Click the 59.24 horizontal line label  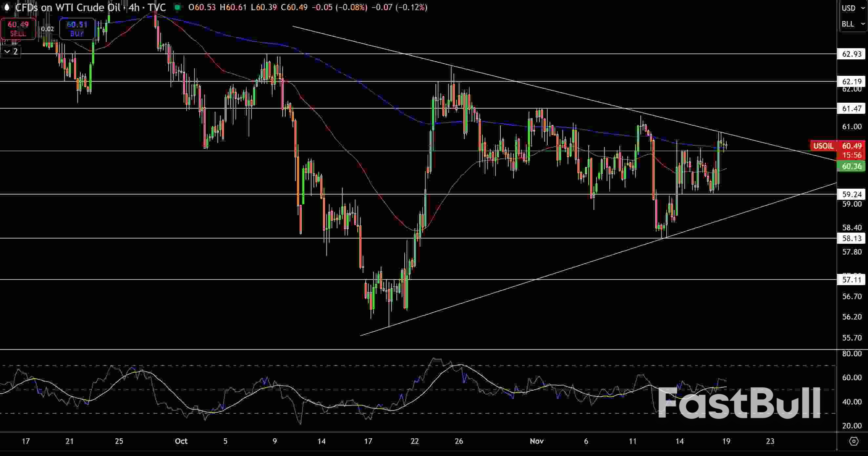click(x=851, y=195)
